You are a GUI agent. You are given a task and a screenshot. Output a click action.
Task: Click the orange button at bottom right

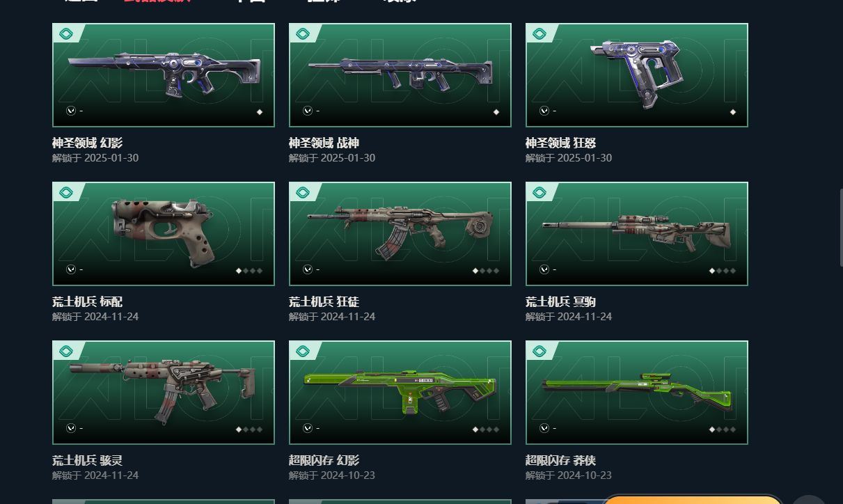(x=691, y=500)
